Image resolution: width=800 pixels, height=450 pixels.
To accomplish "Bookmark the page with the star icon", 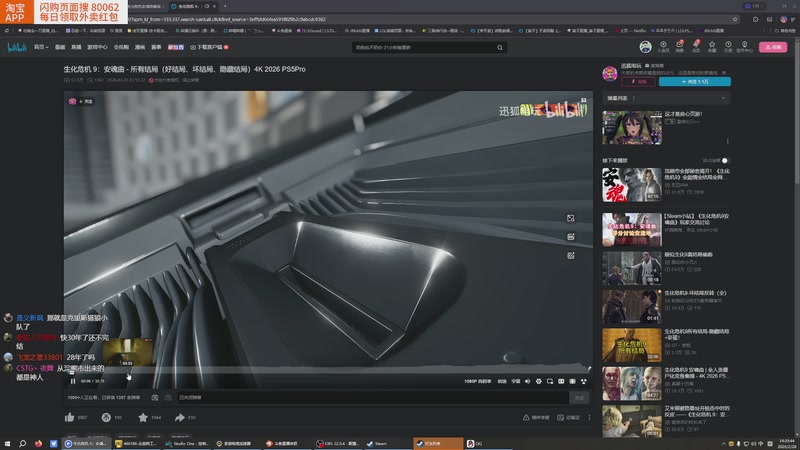I will [735, 19].
